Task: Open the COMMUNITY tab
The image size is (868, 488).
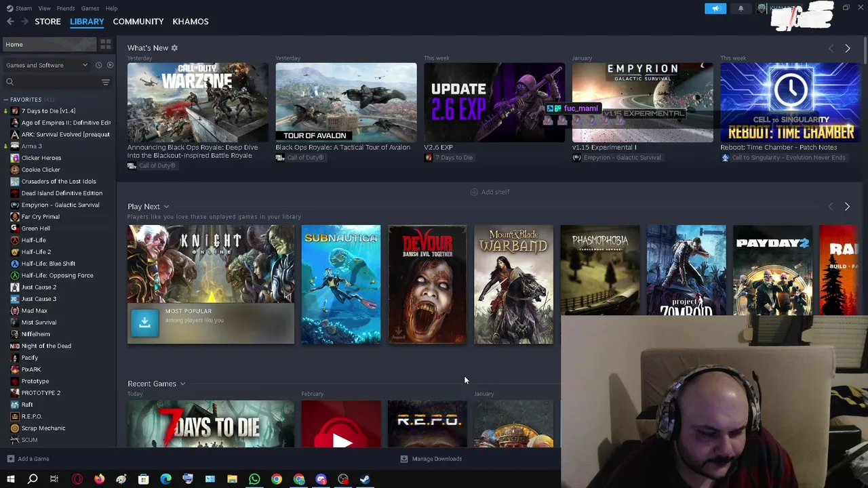Action: point(138,22)
